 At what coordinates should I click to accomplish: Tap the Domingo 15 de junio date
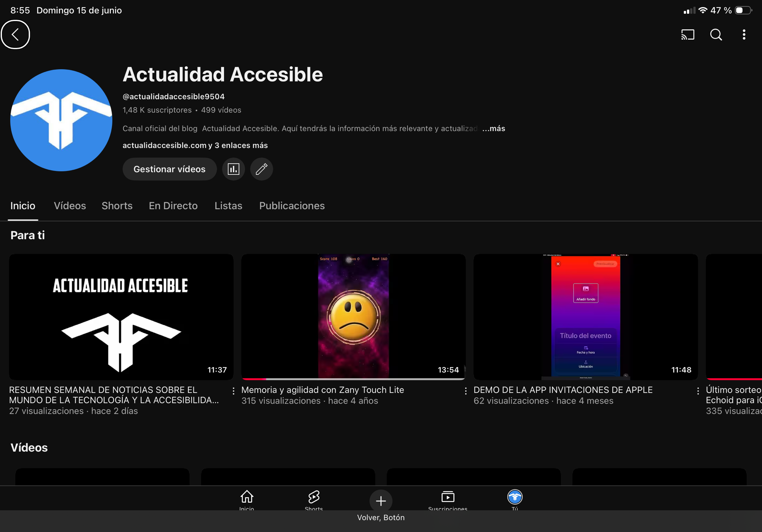click(79, 10)
